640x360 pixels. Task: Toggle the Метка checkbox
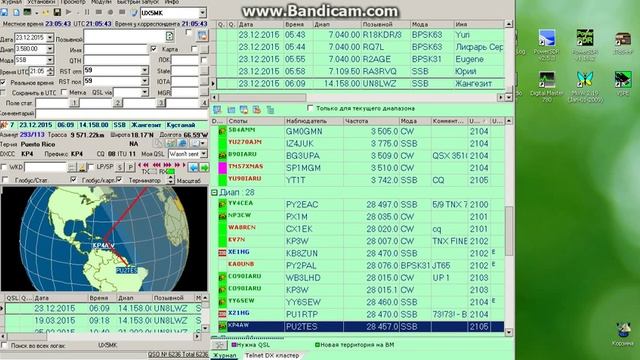(64, 92)
